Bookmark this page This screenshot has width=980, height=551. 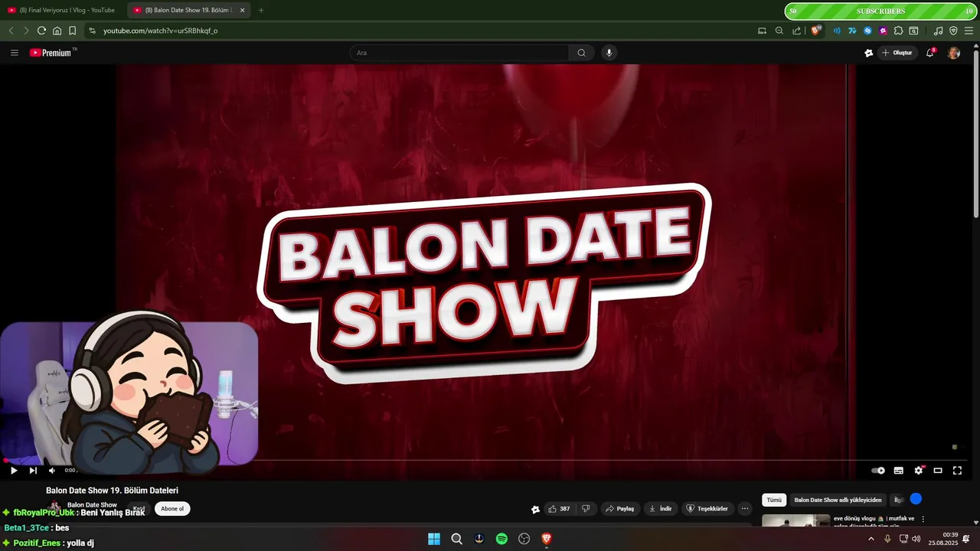click(72, 31)
